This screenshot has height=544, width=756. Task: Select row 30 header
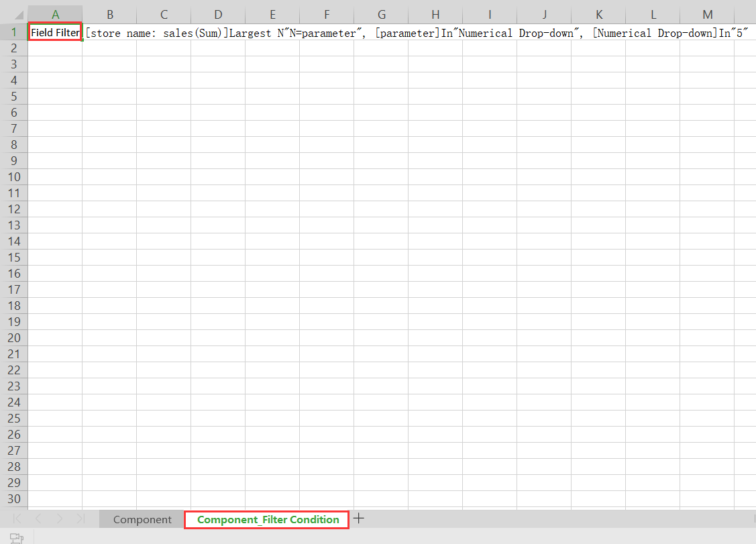[14, 499]
